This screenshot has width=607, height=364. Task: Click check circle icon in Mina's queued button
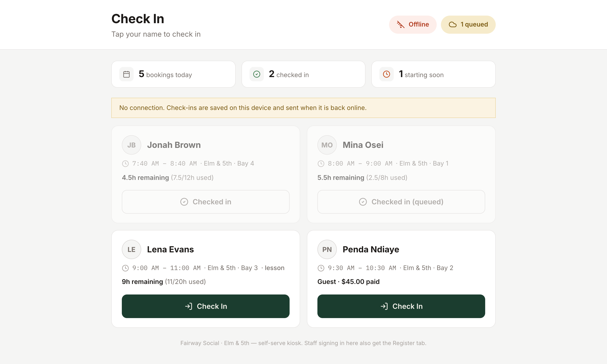coord(363,202)
